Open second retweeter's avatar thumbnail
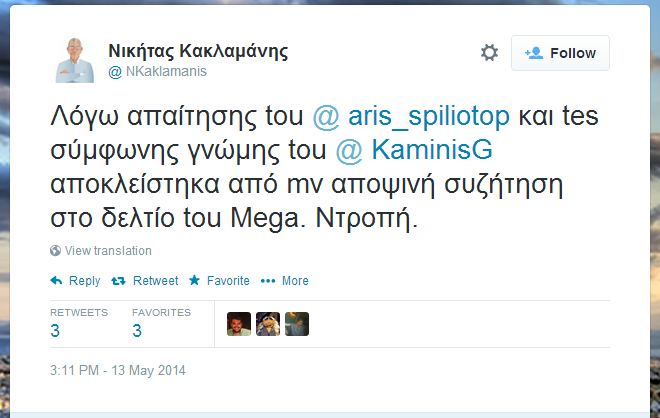The image size is (660, 418). pos(268,324)
